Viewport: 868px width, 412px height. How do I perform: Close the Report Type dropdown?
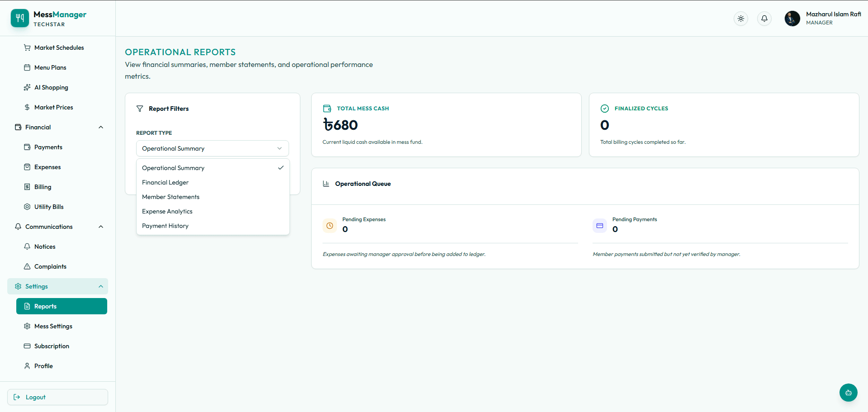[x=213, y=148]
